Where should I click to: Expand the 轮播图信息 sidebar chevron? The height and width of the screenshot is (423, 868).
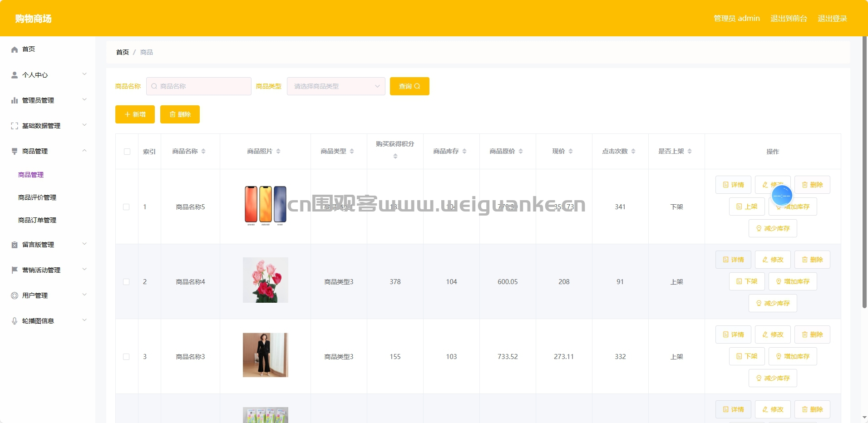pos(84,320)
